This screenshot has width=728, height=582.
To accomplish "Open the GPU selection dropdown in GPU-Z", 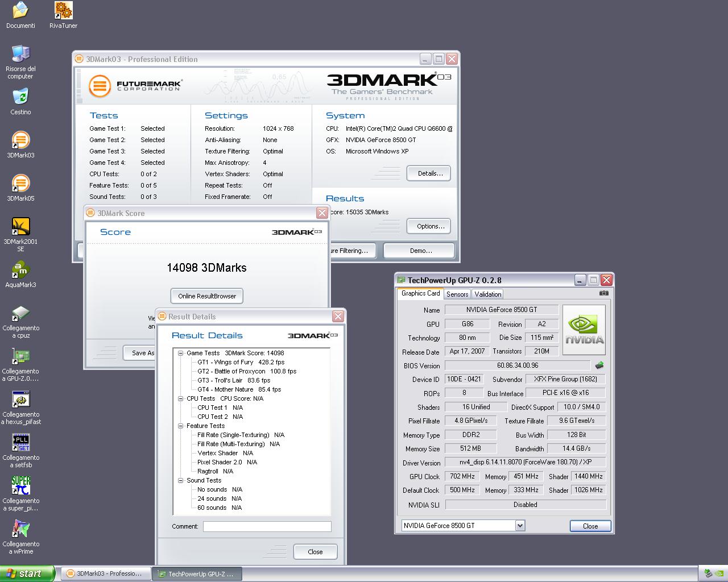I will pos(520,526).
